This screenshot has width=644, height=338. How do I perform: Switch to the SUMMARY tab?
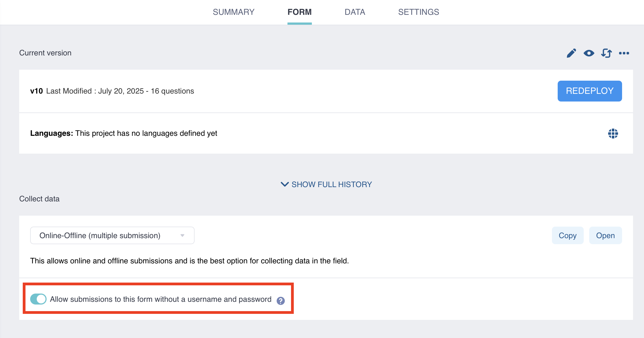233,12
